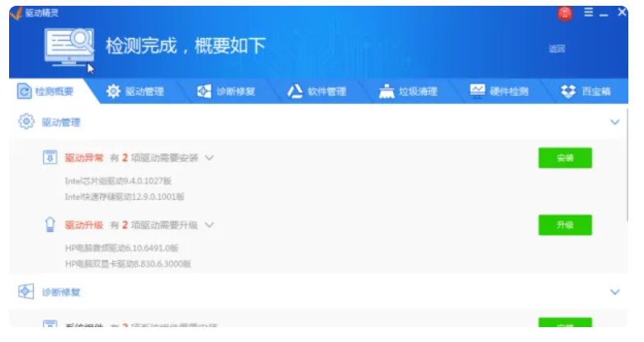Click the gear icon beside 驱动管理 section heading
This screenshot has width=644, height=342.
26,122
